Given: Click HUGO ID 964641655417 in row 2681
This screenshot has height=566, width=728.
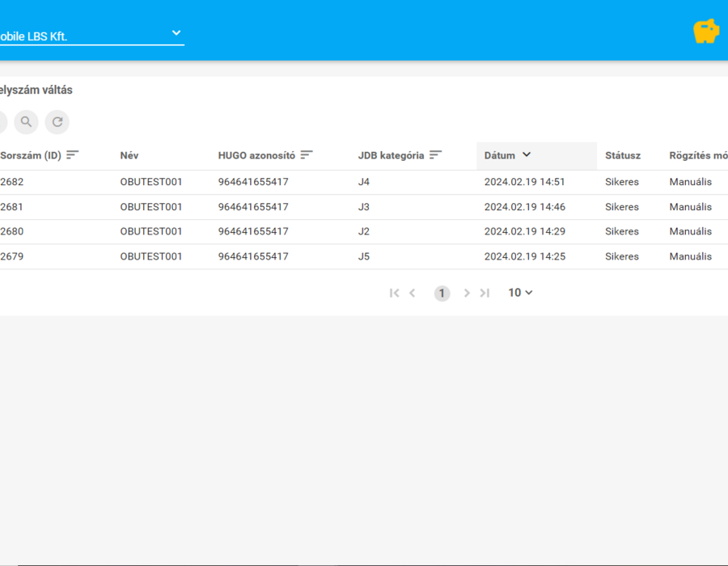Looking at the screenshot, I should tap(253, 207).
